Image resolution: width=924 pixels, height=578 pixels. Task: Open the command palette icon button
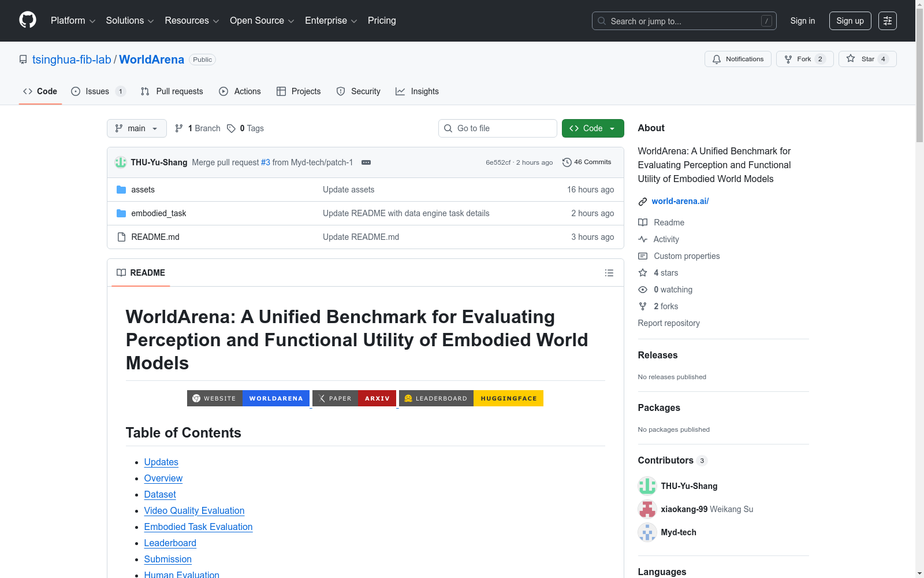[x=888, y=21]
